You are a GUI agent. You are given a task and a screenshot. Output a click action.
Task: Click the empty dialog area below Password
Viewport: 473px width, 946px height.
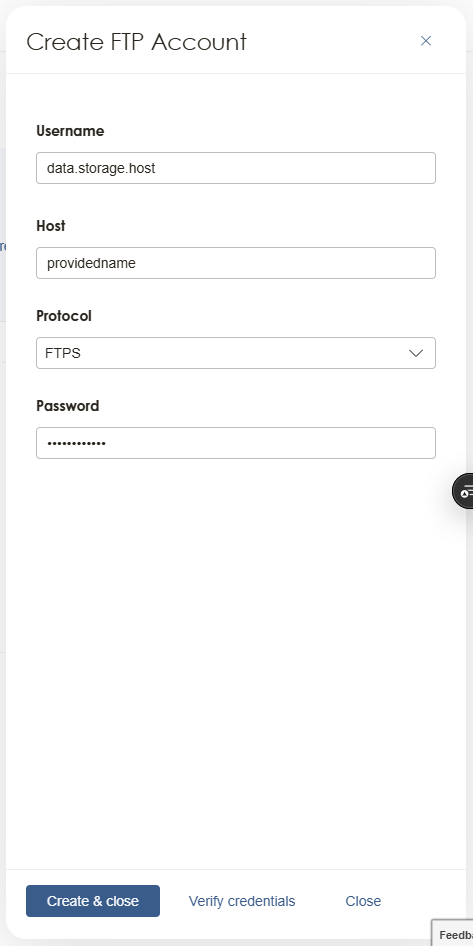click(236, 664)
